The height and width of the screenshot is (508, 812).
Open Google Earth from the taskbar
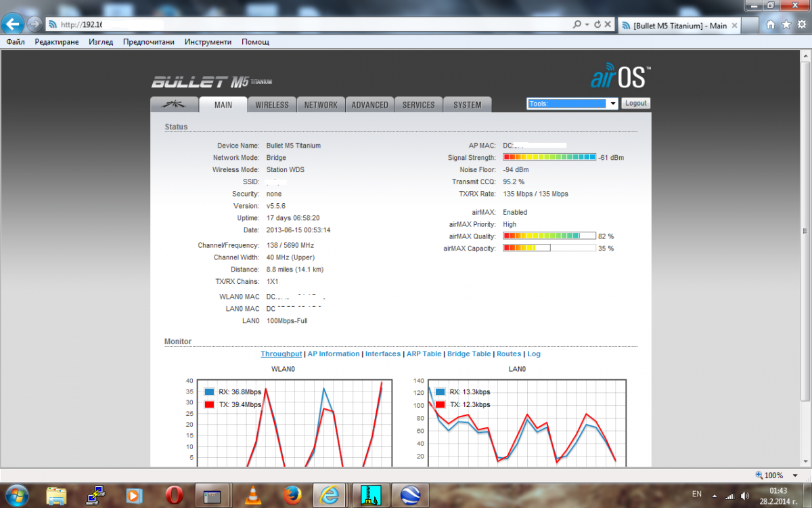tap(410, 495)
